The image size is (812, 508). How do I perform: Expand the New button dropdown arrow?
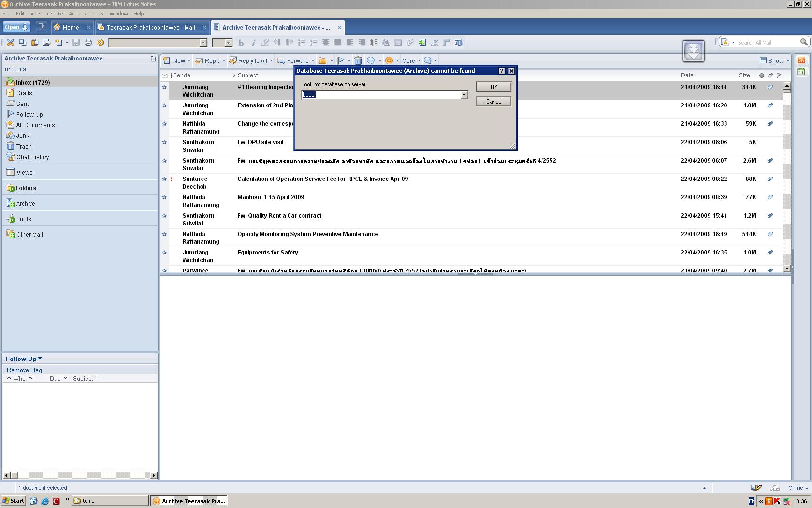pos(189,61)
